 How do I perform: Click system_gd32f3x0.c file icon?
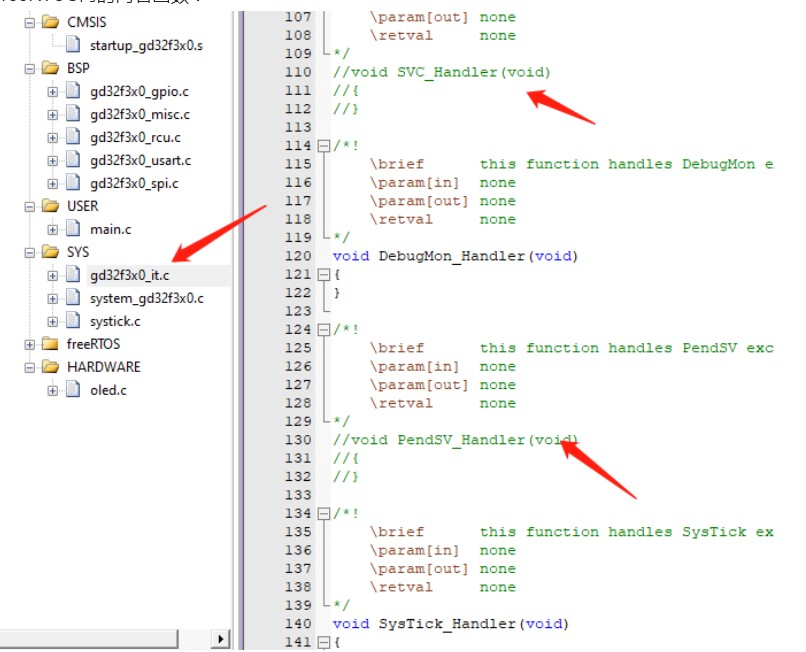(73, 298)
